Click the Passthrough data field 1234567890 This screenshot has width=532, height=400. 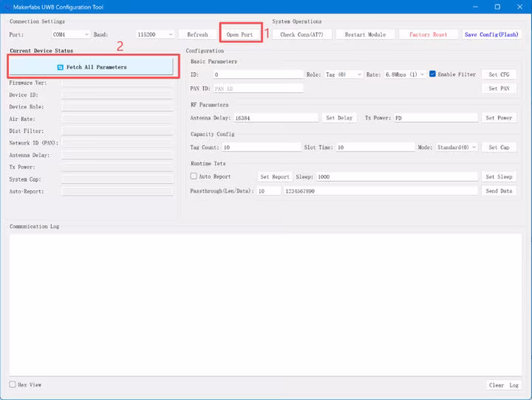tap(381, 191)
